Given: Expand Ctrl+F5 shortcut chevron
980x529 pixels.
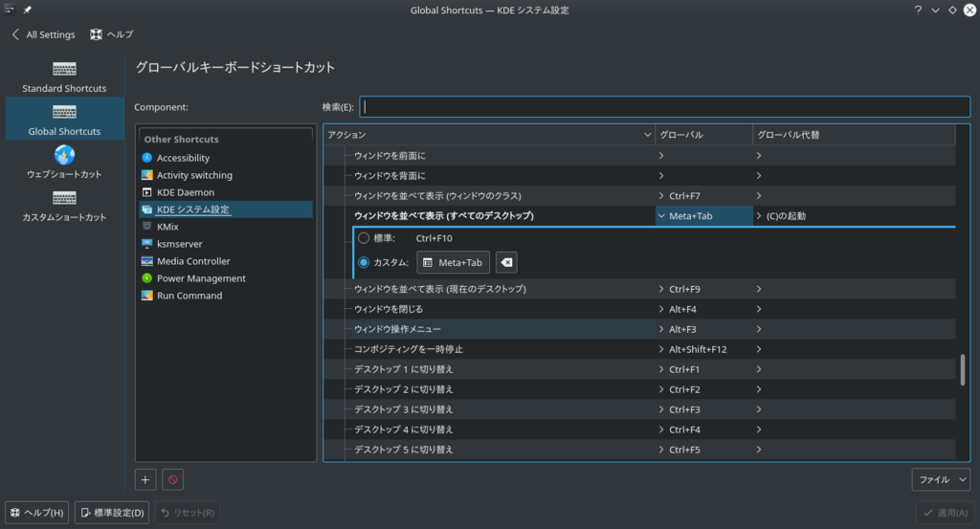Looking at the screenshot, I should point(661,449).
